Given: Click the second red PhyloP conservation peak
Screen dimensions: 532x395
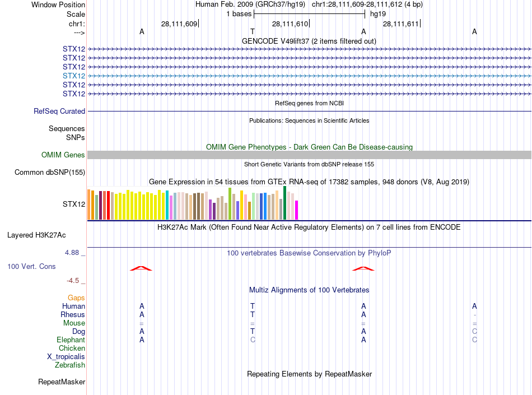Looking at the screenshot, I should click(363, 268).
